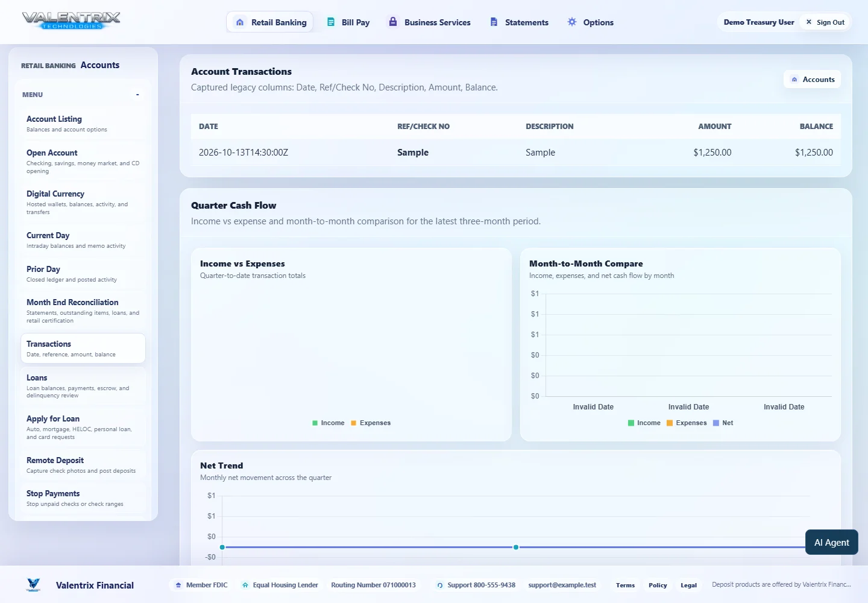Screen dimensions: 868x603
Task: Open the Loans section
Action: coord(83,386)
